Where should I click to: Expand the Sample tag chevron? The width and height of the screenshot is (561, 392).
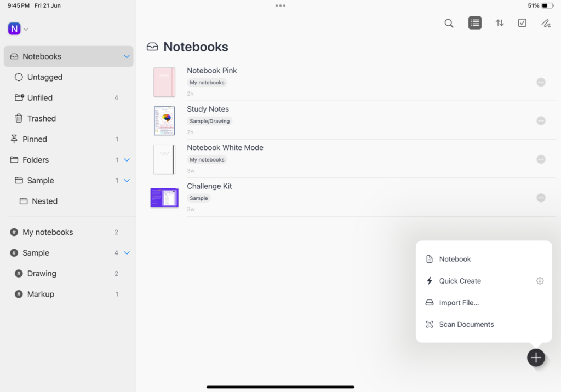pos(127,252)
